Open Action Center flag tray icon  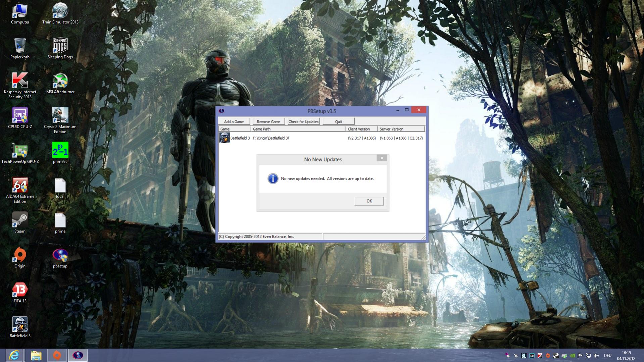pos(580,356)
